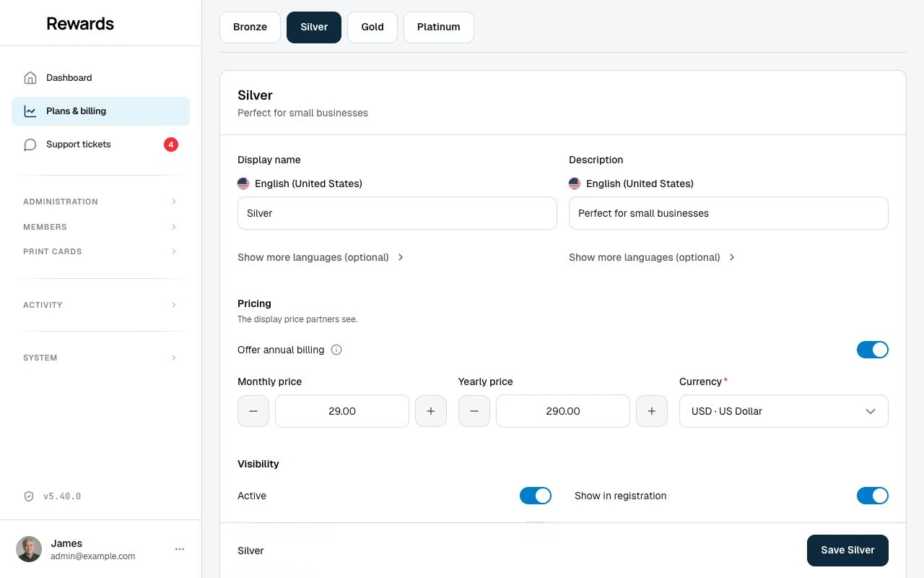Click the US flag under Display name
This screenshot has height=578, width=924.
[x=243, y=184]
